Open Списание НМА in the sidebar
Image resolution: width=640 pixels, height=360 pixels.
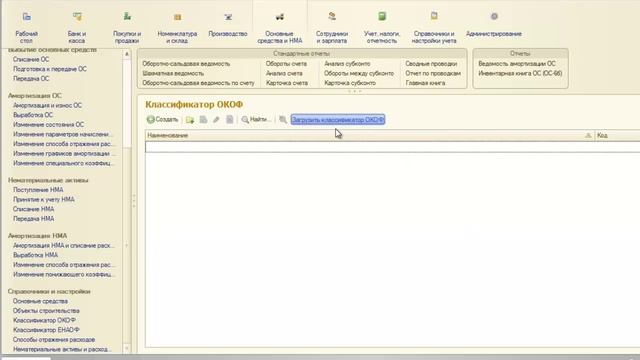[33, 209]
